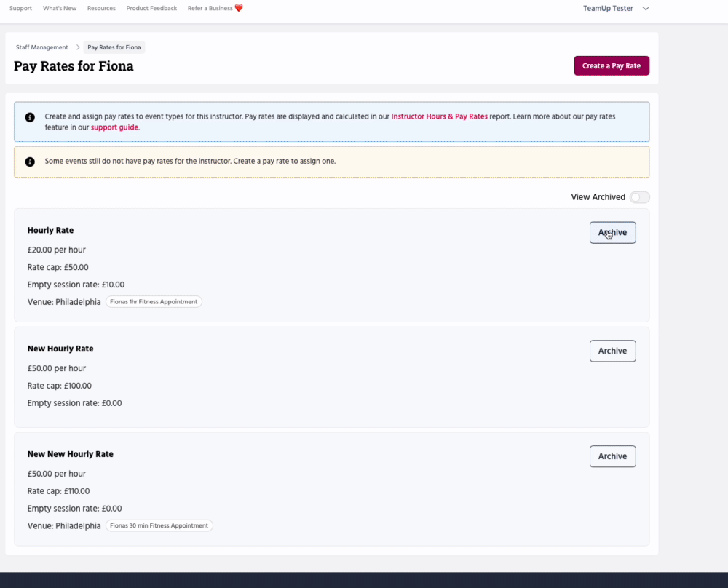The width and height of the screenshot is (728, 588).
Task: Archive the Hourly Rate pay rate
Action: (612, 233)
